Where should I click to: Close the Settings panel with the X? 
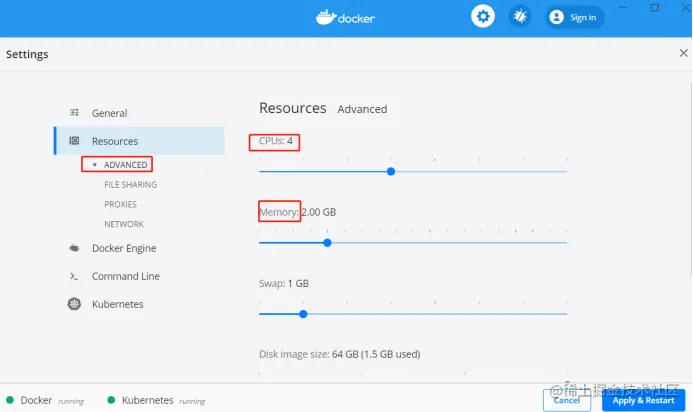click(x=683, y=53)
